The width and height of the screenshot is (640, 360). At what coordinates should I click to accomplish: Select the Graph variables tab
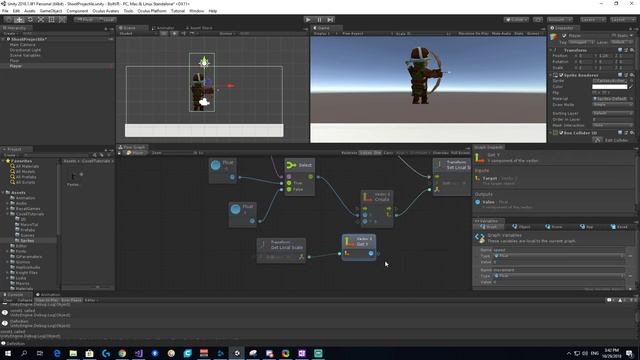click(x=489, y=227)
